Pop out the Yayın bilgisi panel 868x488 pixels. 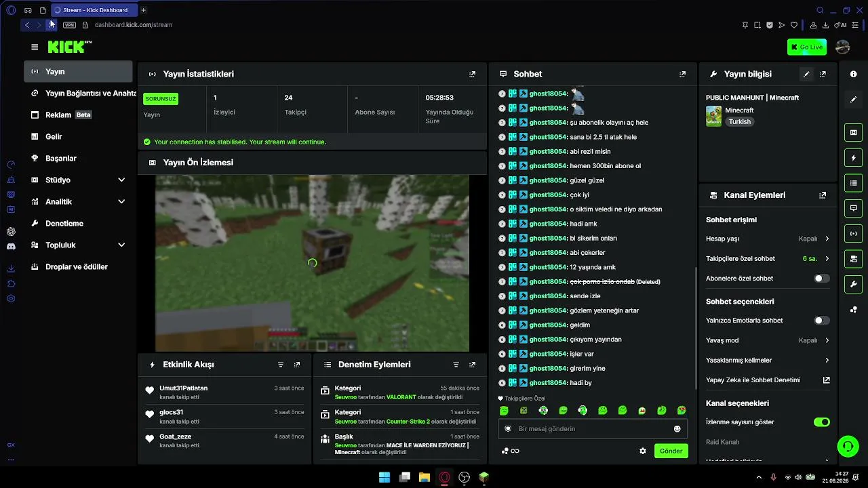(x=823, y=74)
